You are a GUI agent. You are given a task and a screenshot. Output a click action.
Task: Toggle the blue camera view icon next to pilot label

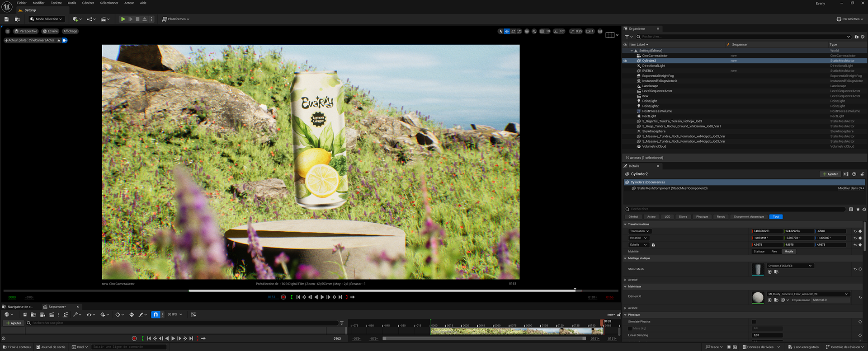tap(65, 40)
